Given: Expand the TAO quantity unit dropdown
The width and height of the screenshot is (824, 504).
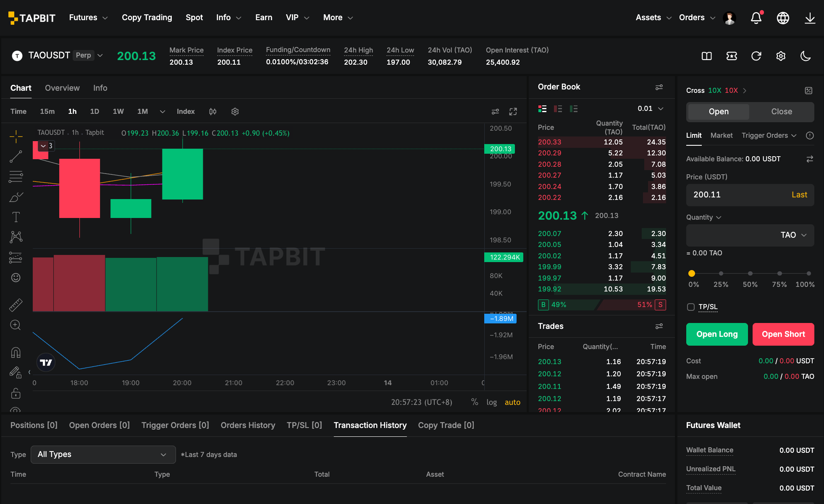Looking at the screenshot, I should pyautogui.click(x=794, y=235).
